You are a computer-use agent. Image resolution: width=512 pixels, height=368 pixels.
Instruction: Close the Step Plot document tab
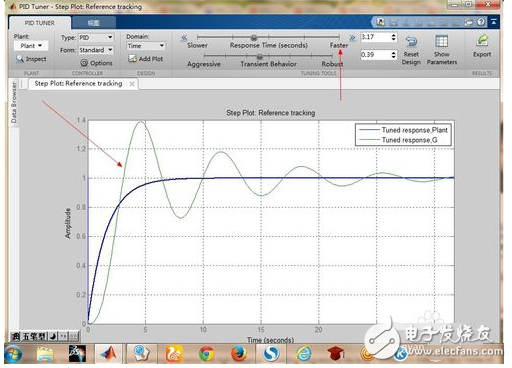[x=132, y=84]
